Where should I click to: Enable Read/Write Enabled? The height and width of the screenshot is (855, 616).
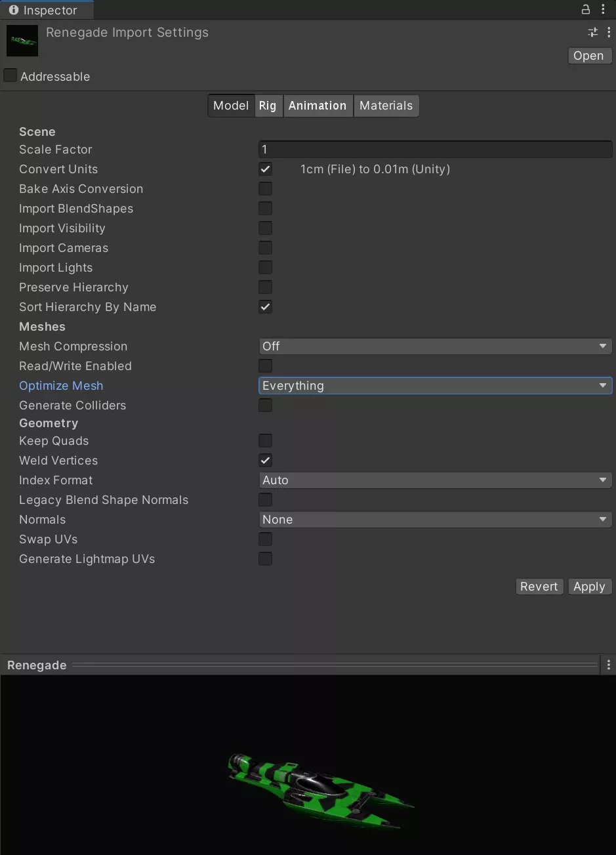point(265,365)
